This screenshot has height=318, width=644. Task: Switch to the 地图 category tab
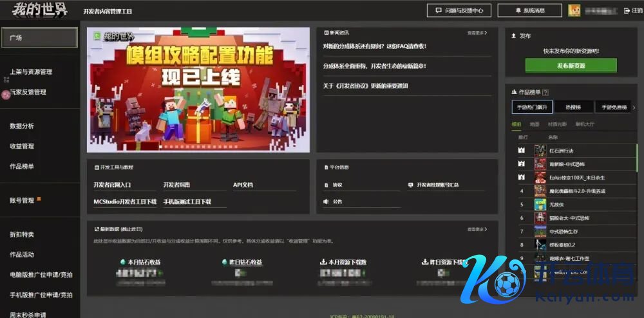pyautogui.click(x=535, y=124)
